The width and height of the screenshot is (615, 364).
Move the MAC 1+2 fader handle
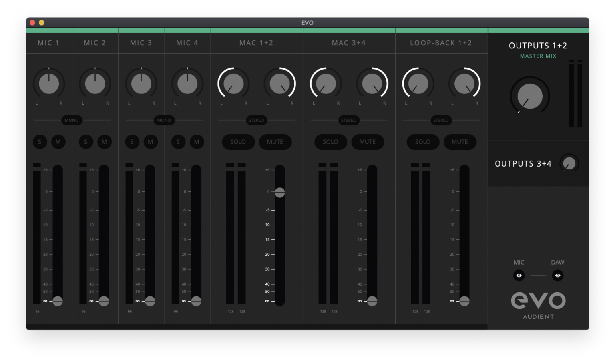pos(279,193)
